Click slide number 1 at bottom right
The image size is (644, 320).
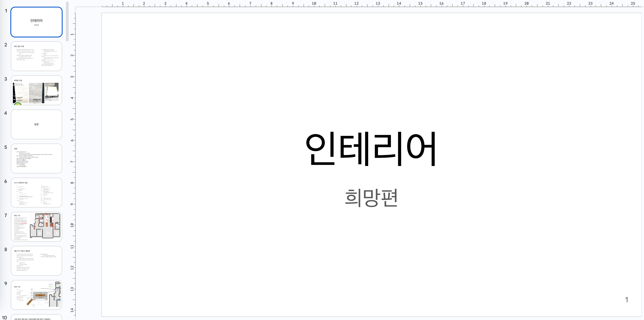pyautogui.click(x=626, y=299)
